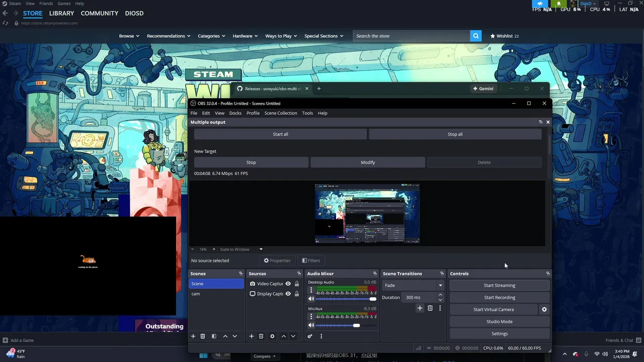The width and height of the screenshot is (644, 362).
Task: Open Audio Mixer bottom options menu
Action: pyautogui.click(x=321, y=336)
